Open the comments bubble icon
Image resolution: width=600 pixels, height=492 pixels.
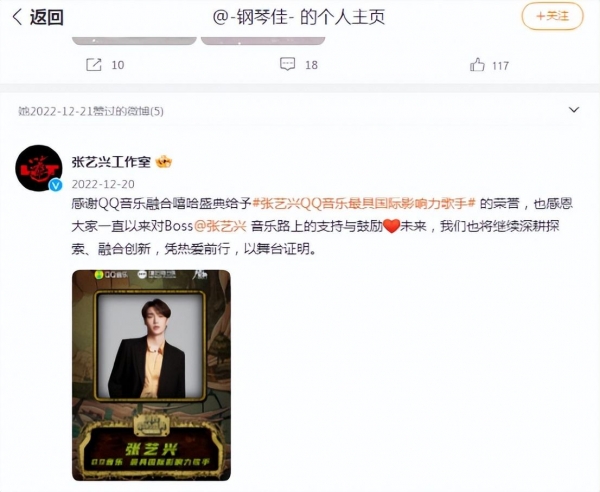pyautogui.click(x=287, y=64)
